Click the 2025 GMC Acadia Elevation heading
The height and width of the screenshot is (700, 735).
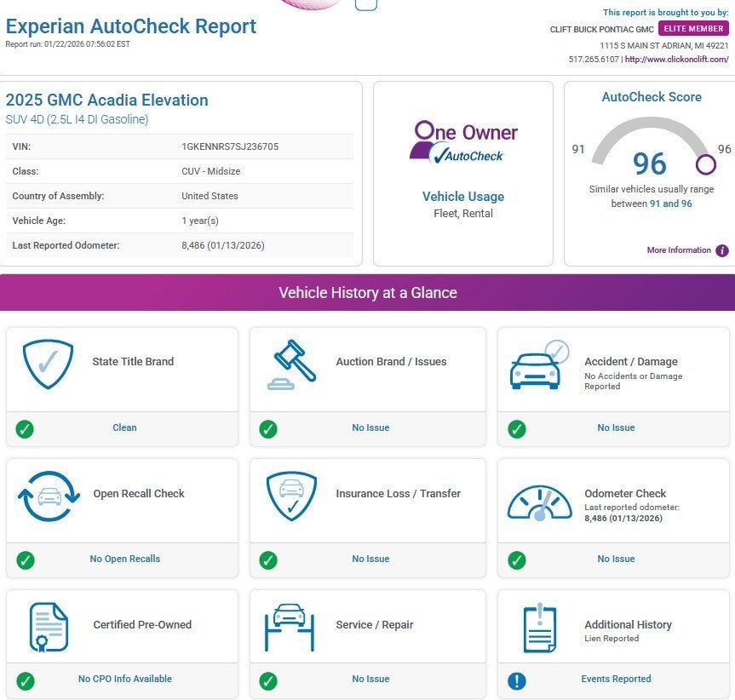(106, 100)
